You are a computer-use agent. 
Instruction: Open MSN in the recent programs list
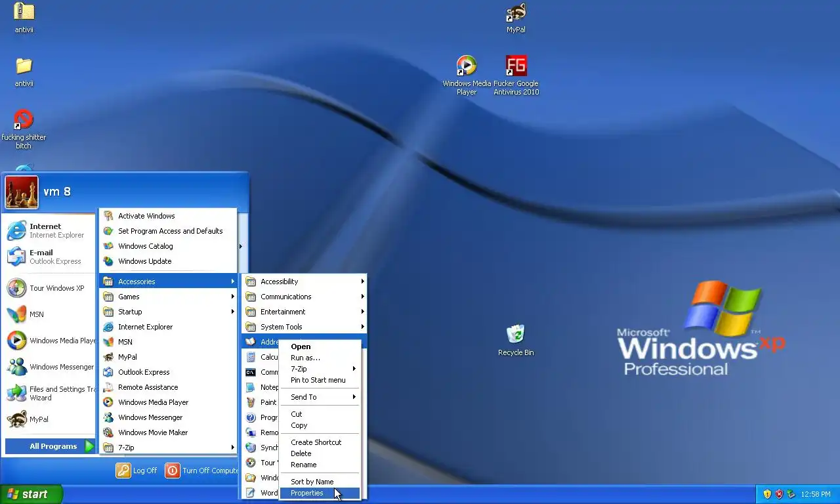[50, 314]
